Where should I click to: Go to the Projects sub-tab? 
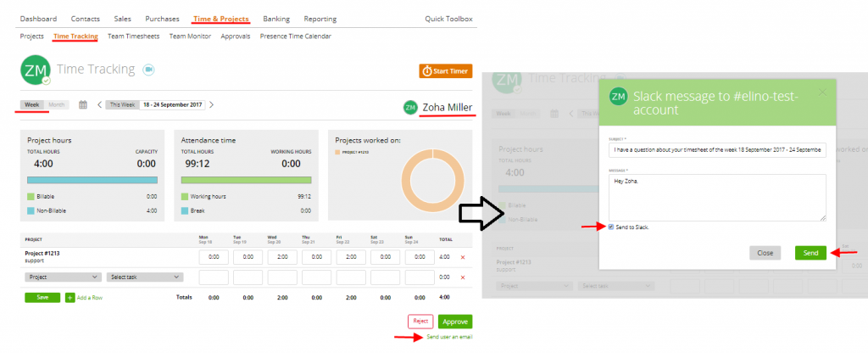tap(31, 36)
